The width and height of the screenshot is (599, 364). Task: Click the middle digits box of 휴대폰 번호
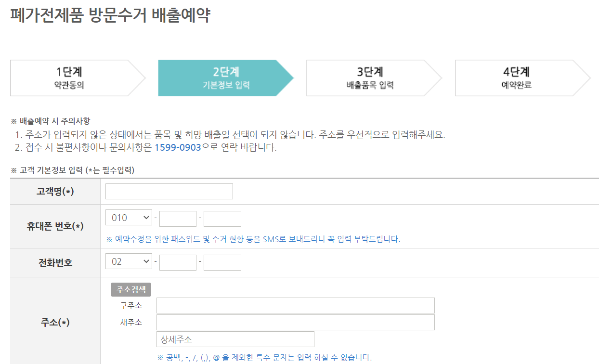(178, 217)
